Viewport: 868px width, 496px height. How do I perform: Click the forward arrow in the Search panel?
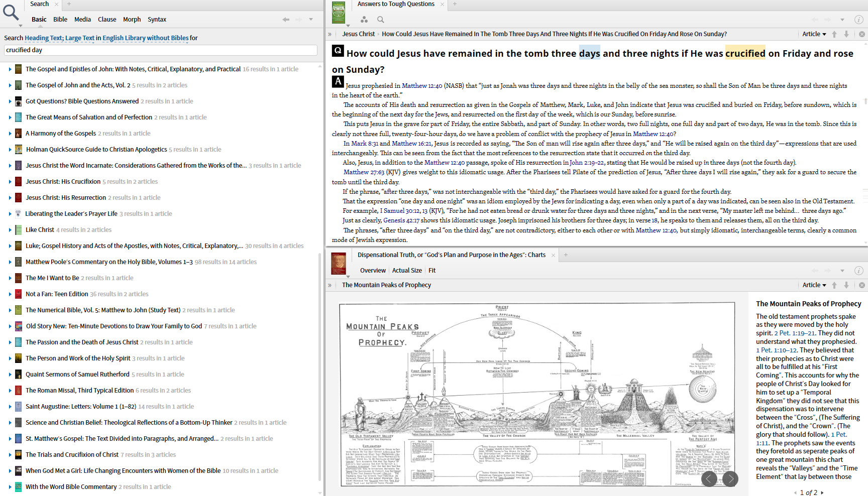pyautogui.click(x=298, y=20)
